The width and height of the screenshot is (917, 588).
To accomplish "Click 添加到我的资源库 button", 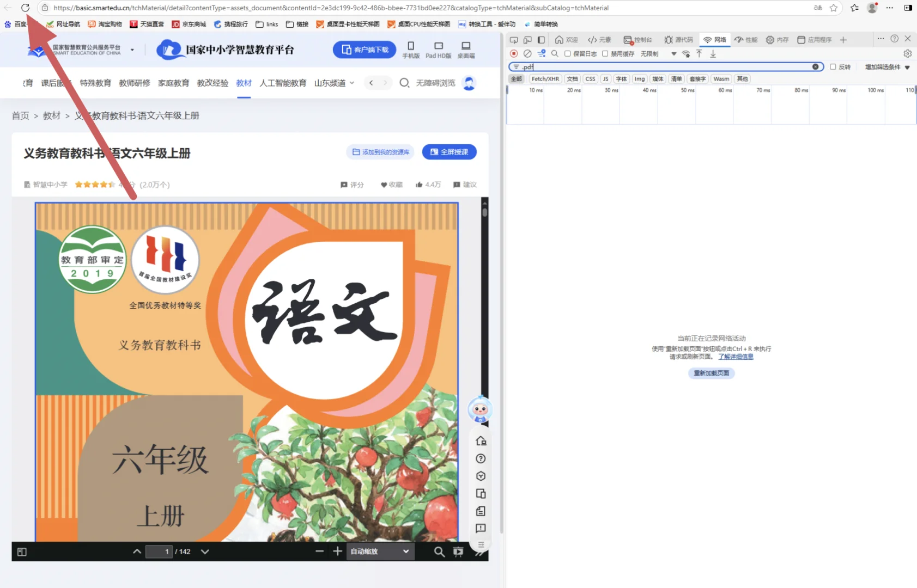I will click(380, 152).
